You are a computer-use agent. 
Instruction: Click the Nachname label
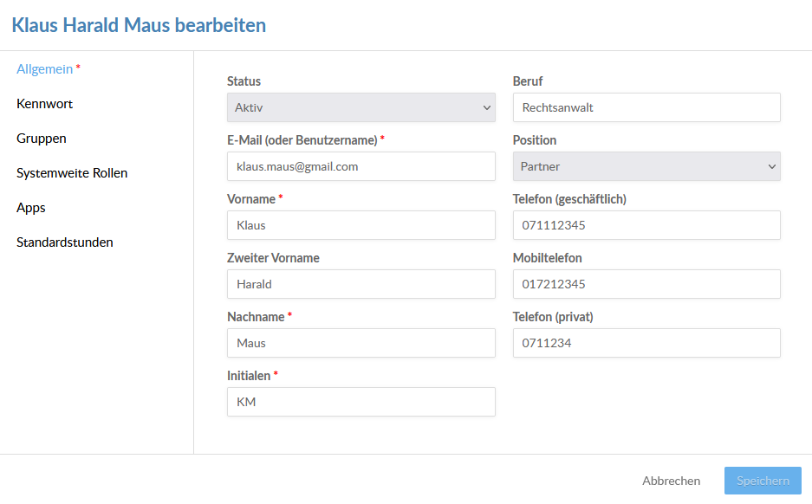click(x=256, y=317)
